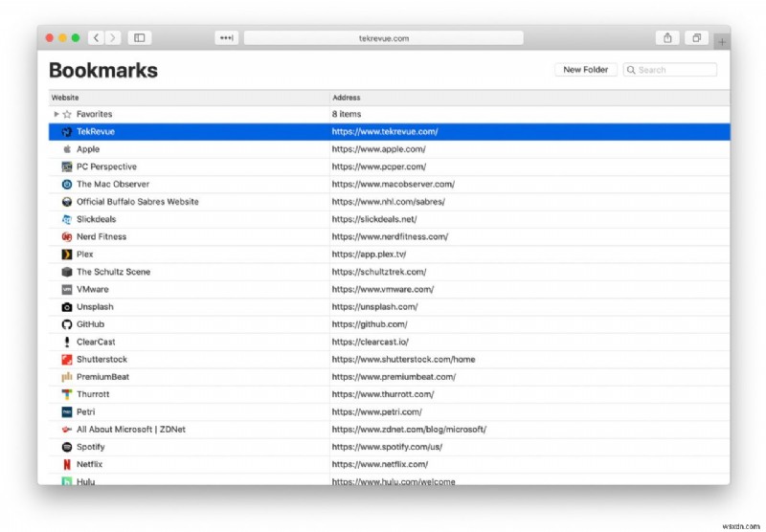Click the PC Perspective favicon

click(67, 166)
